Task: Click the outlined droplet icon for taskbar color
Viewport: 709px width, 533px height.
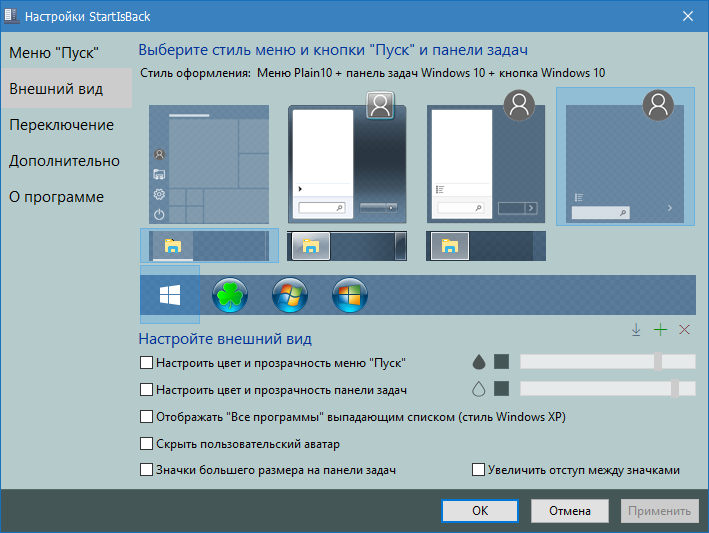Action: 478,389
